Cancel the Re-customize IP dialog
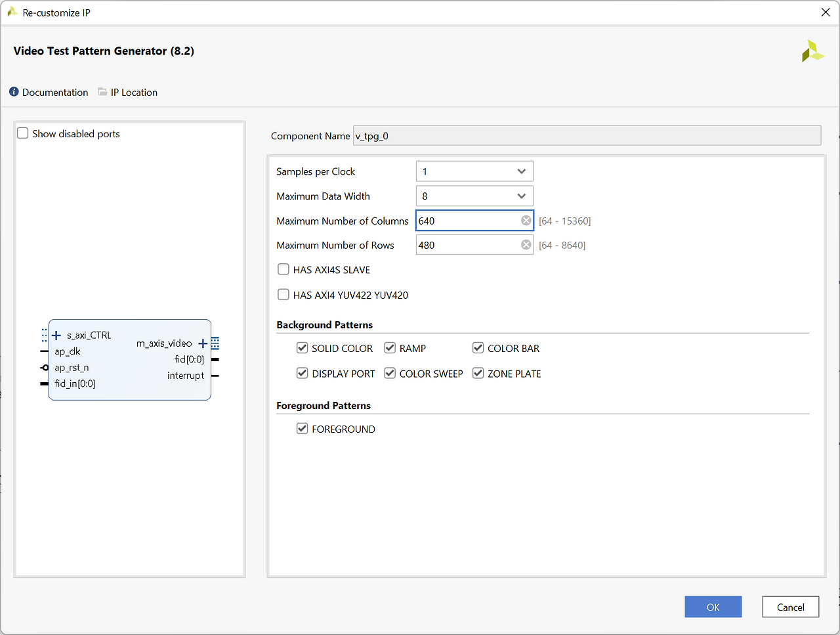The height and width of the screenshot is (635, 840). click(x=791, y=607)
